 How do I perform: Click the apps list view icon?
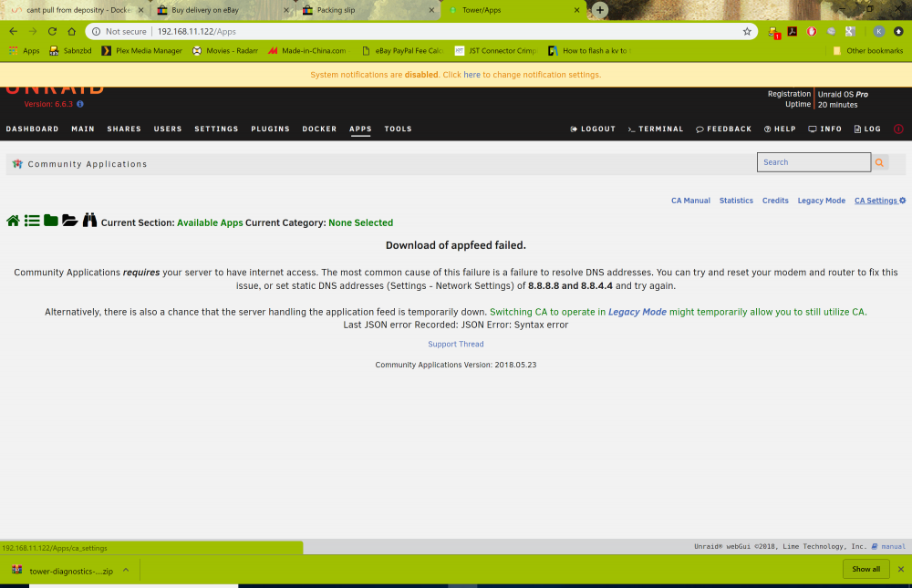click(x=32, y=221)
